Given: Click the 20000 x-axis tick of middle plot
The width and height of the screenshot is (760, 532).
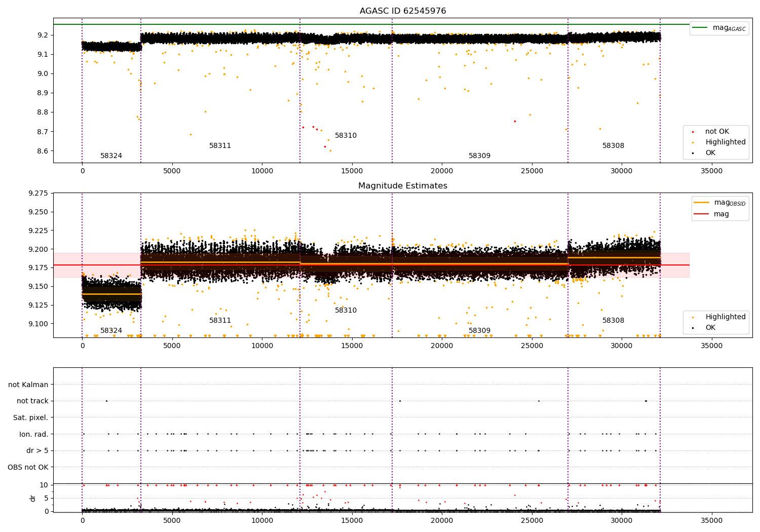Looking at the screenshot, I should click(x=442, y=346).
